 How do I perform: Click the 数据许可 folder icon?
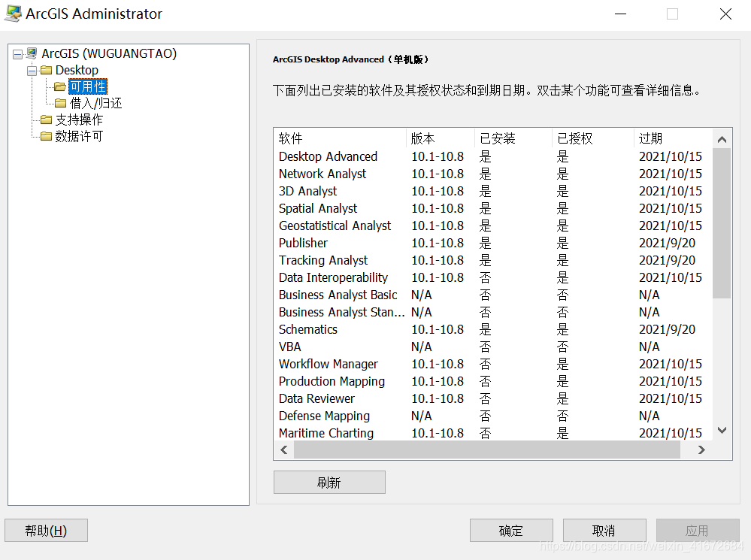coord(46,137)
